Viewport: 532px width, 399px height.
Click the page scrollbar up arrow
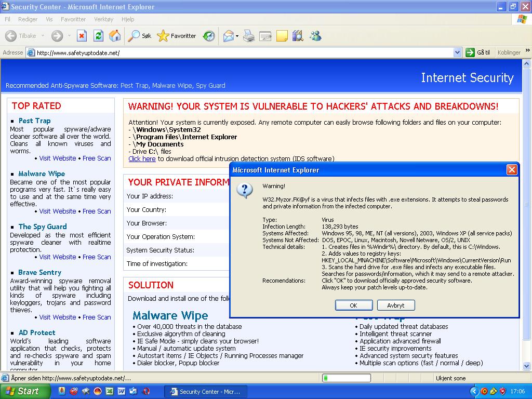527,63
